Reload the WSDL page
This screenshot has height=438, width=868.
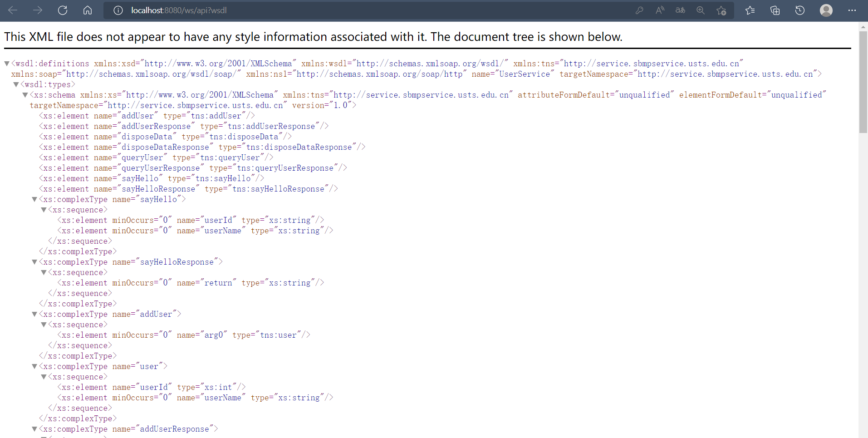click(x=63, y=10)
